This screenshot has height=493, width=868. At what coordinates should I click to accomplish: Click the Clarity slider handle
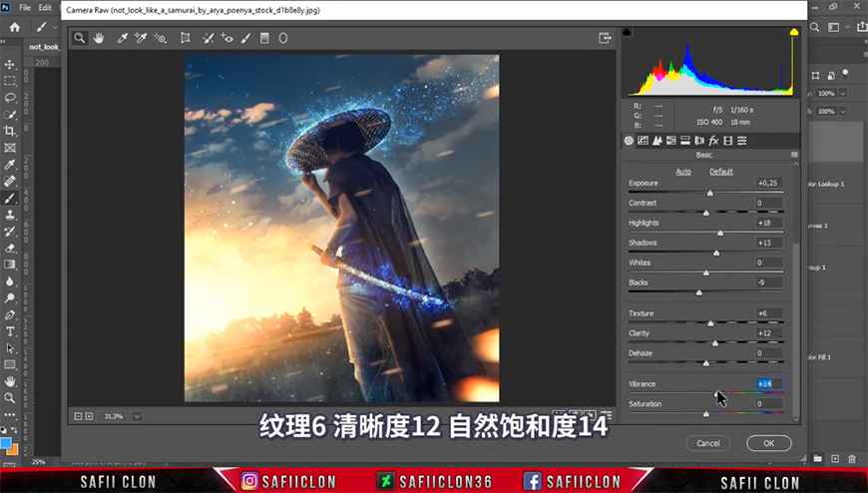[x=715, y=343]
